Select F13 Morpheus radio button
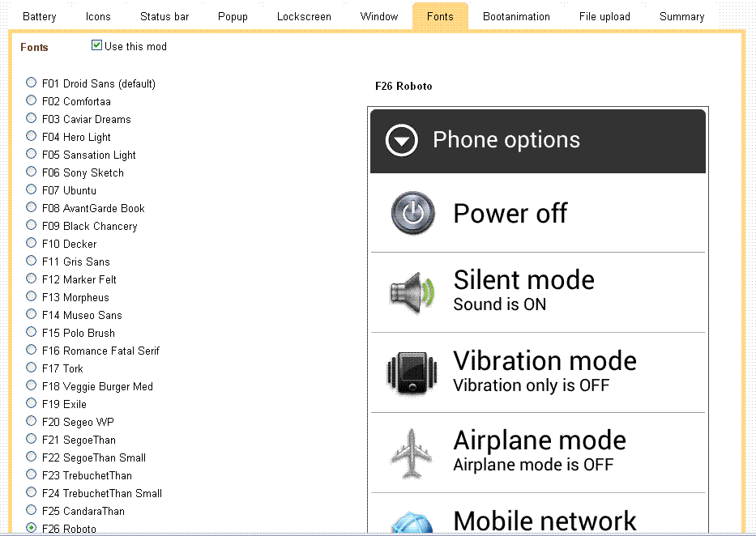The image size is (756, 536). coord(32,296)
